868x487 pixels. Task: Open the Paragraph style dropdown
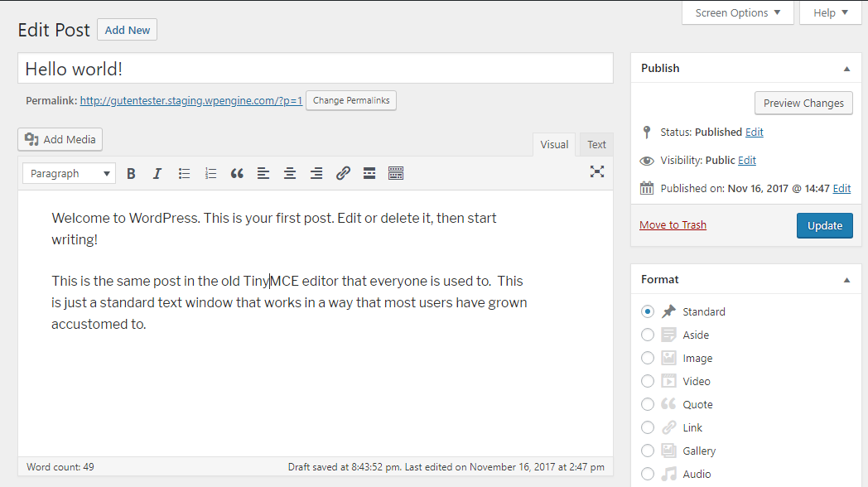[x=69, y=172]
